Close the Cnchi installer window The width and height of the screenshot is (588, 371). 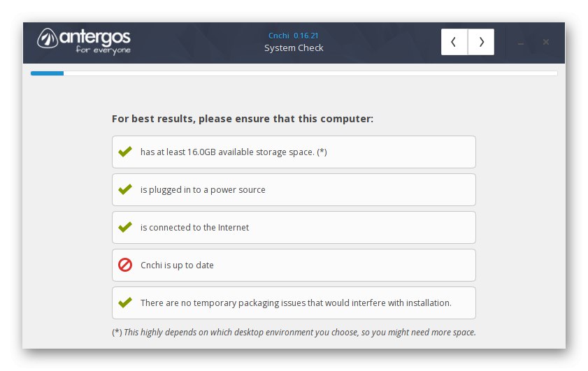[x=546, y=42]
